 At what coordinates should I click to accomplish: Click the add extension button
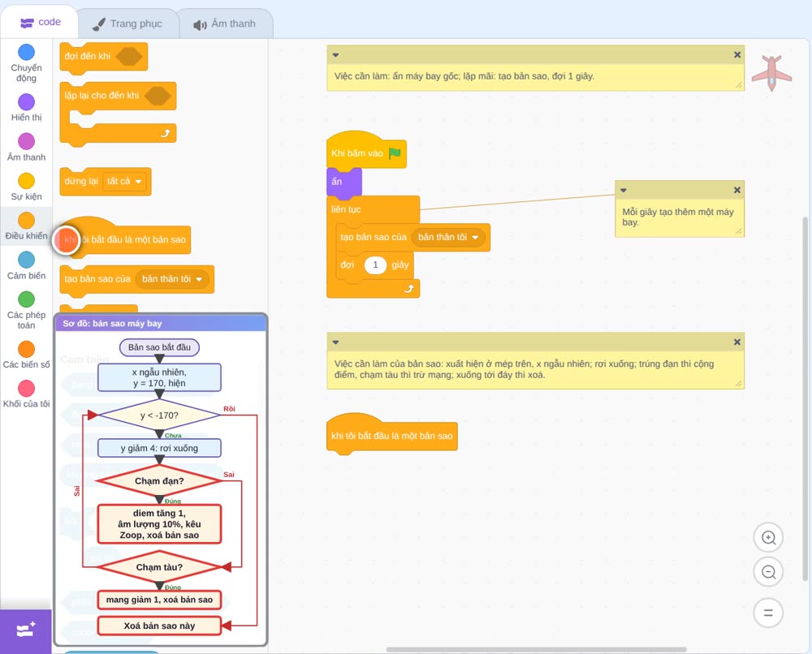26,630
